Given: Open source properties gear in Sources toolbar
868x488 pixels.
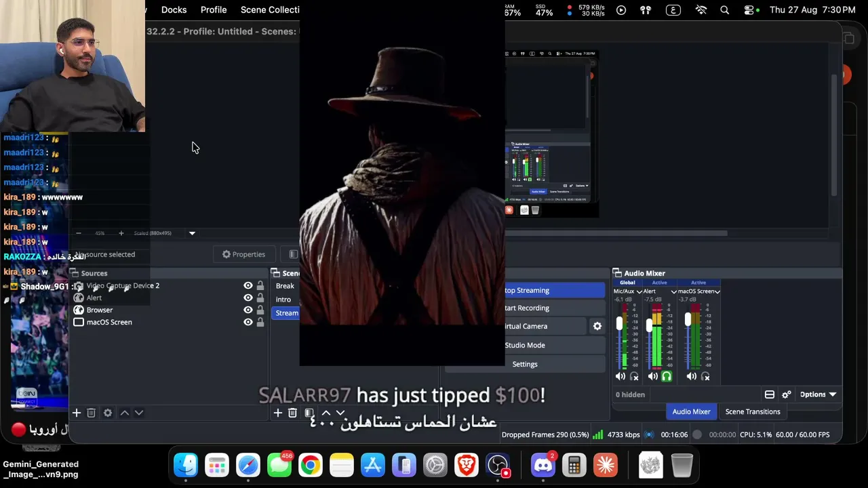Looking at the screenshot, I should (x=108, y=413).
